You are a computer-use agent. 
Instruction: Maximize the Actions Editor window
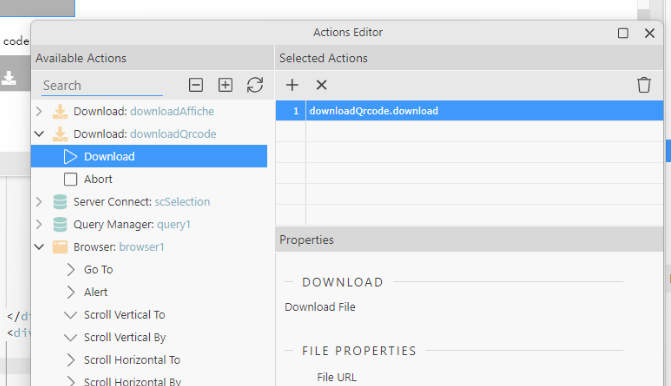623,33
